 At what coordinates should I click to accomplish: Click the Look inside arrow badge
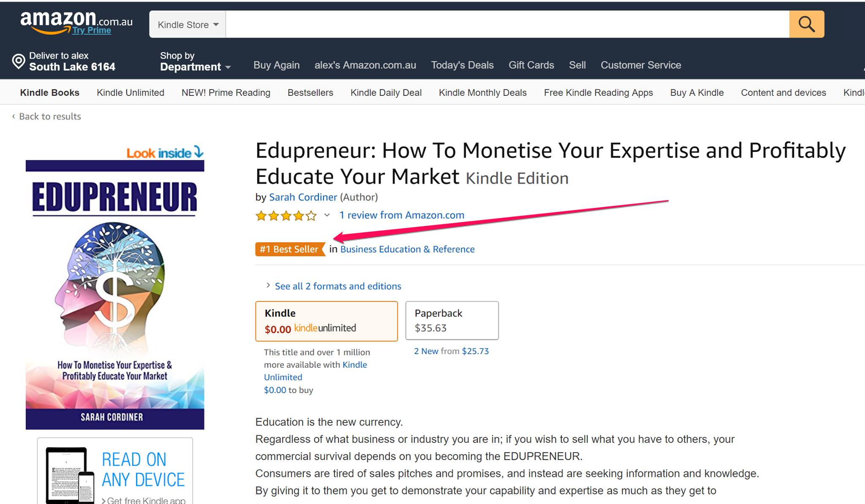[165, 152]
